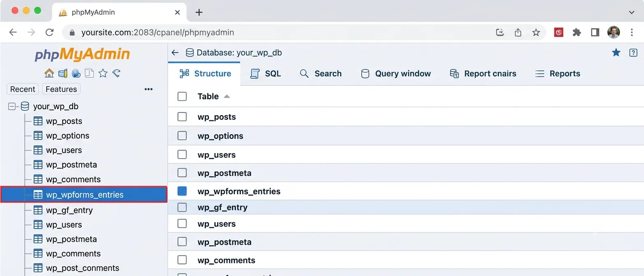Select wp_options in the sidebar tree

[68, 136]
